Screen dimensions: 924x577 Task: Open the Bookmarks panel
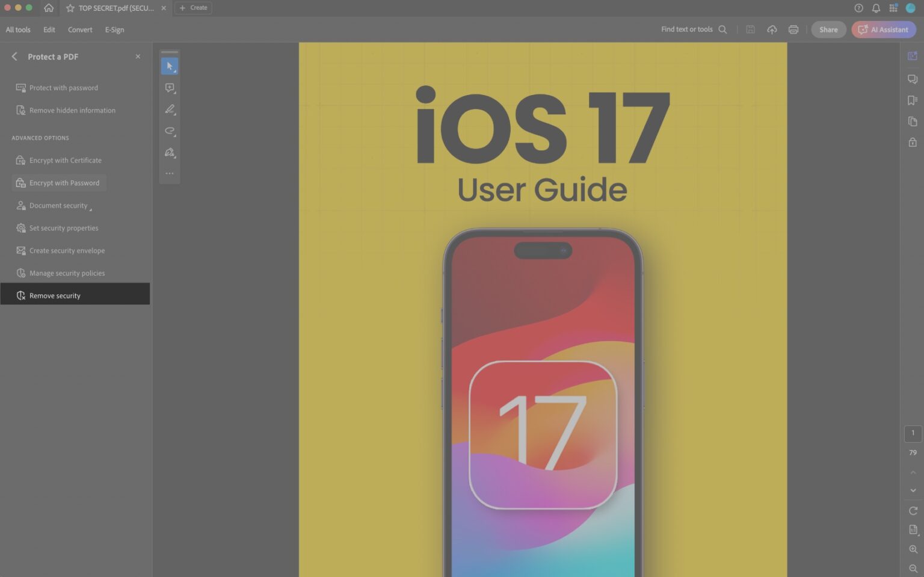click(x=911, y=100)
